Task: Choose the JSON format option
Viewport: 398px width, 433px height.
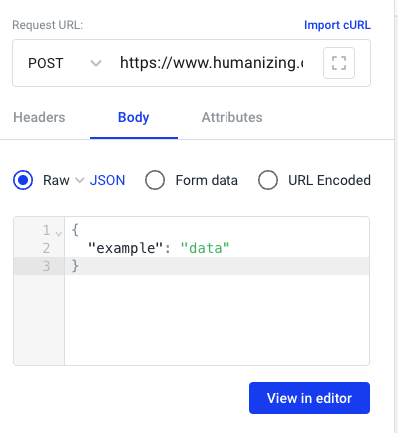Action: click(x=107, y=180)
